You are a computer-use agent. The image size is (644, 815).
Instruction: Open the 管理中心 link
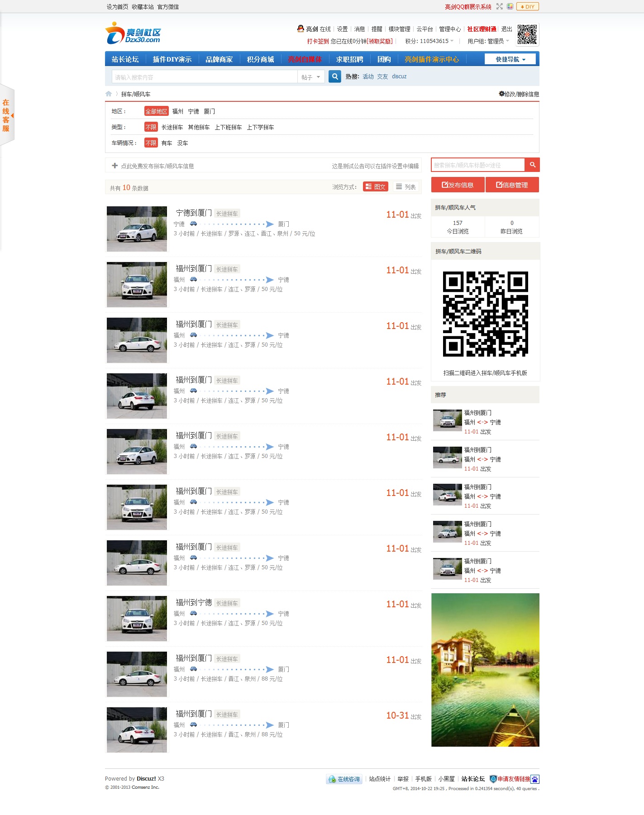pyautogui.click(x=450, y=29)
